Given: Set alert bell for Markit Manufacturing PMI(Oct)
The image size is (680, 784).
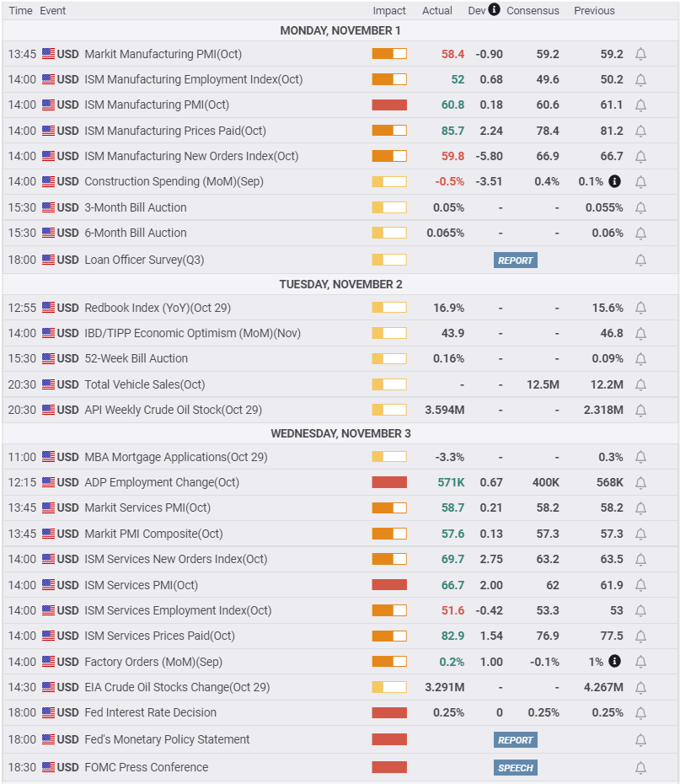Looking at the screenshot, I should tap(640, 54).
